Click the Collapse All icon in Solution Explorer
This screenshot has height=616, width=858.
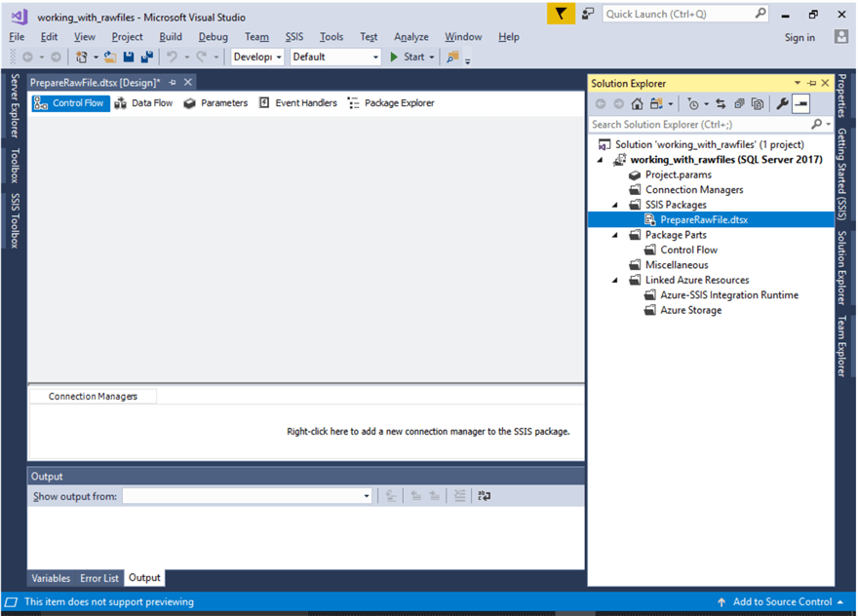coord(739,103)
